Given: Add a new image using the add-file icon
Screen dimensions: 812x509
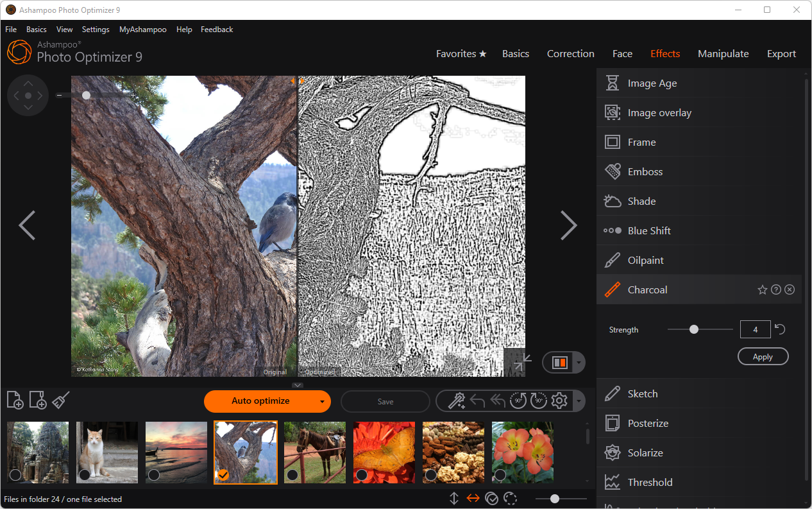Looking at the screenshot, I should [x=15, y=400].
